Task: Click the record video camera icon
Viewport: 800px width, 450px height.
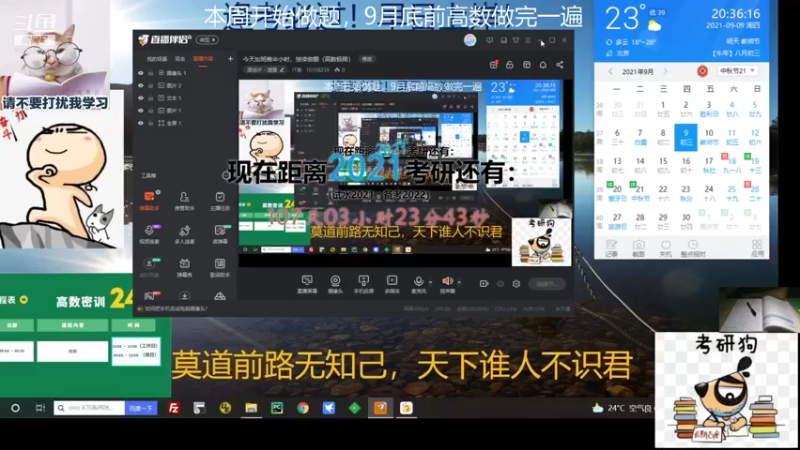Action: pyautogui.click(x=484, y=284)
